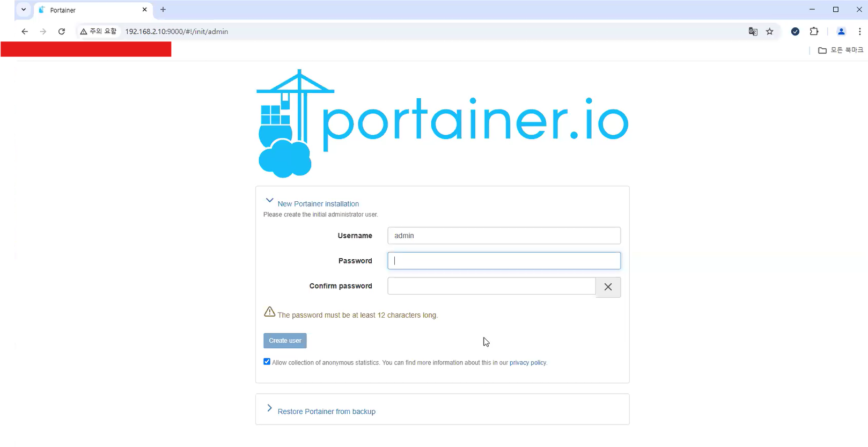Click the Confirm password input field
868x447 pixels.
point(491,286)
